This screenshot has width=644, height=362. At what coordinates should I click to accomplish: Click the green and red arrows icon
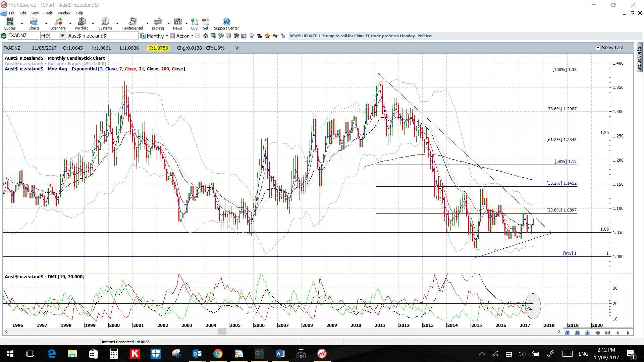click(x=275, y=36)
